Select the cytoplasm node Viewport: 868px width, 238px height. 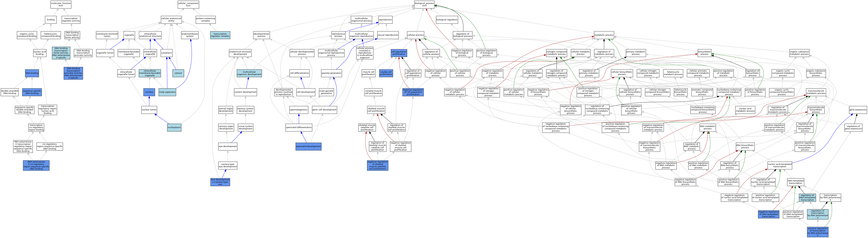[167, 53]
